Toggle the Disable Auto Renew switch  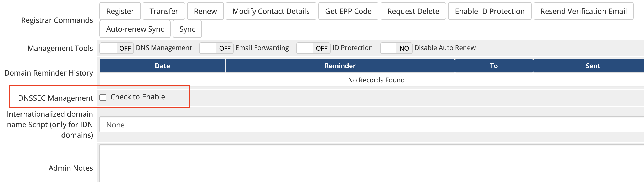pos(396,48)
